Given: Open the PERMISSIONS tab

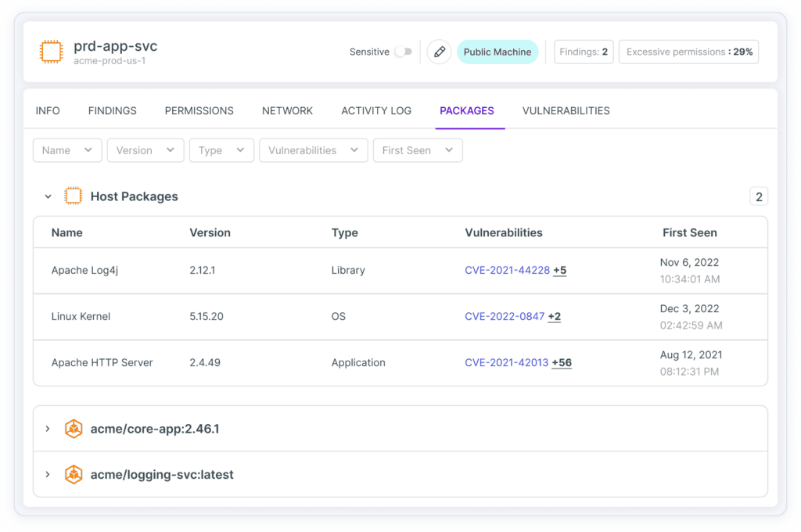Looking at the screenshot, I should tap(199, 111).
